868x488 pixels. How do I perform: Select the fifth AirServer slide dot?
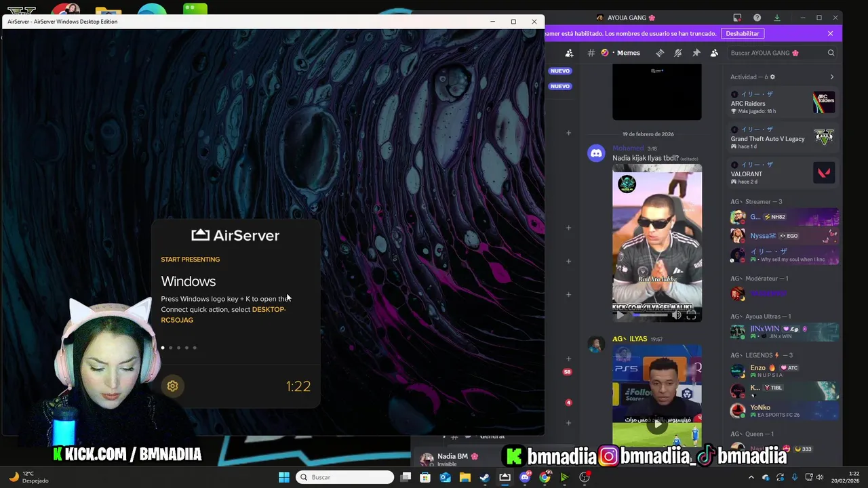195,348
